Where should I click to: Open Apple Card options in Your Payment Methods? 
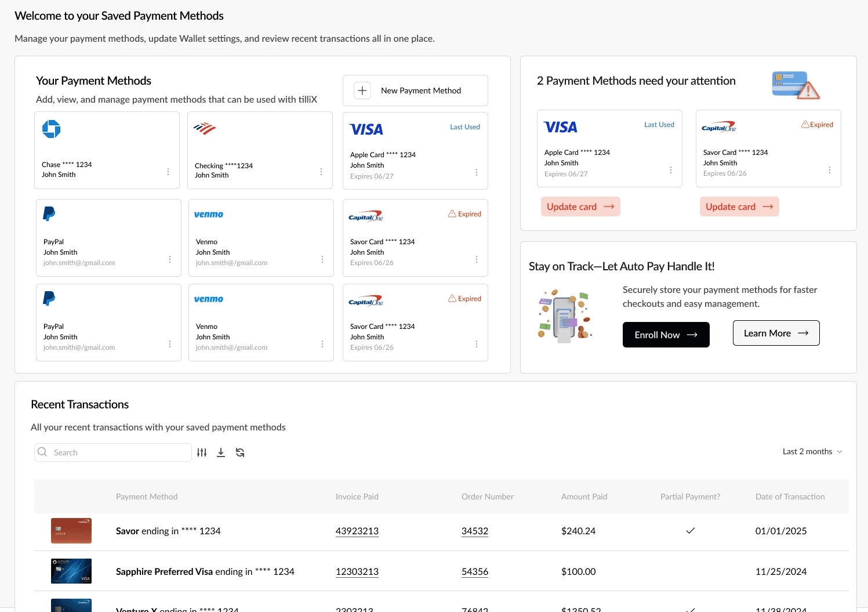[x=477, y=172]
